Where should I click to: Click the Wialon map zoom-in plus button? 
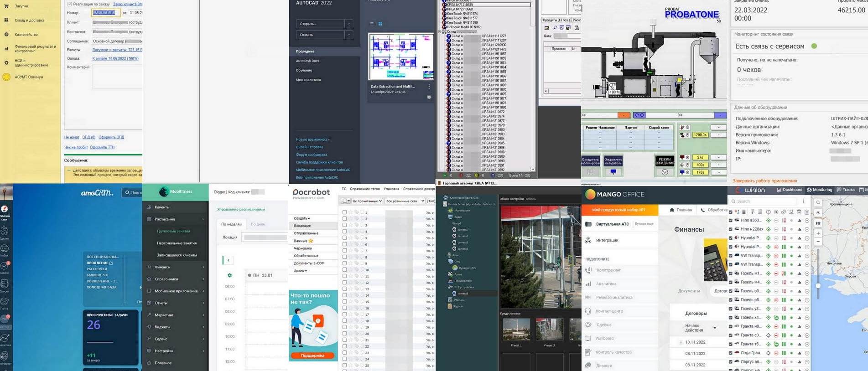click(x=818, y=233)
